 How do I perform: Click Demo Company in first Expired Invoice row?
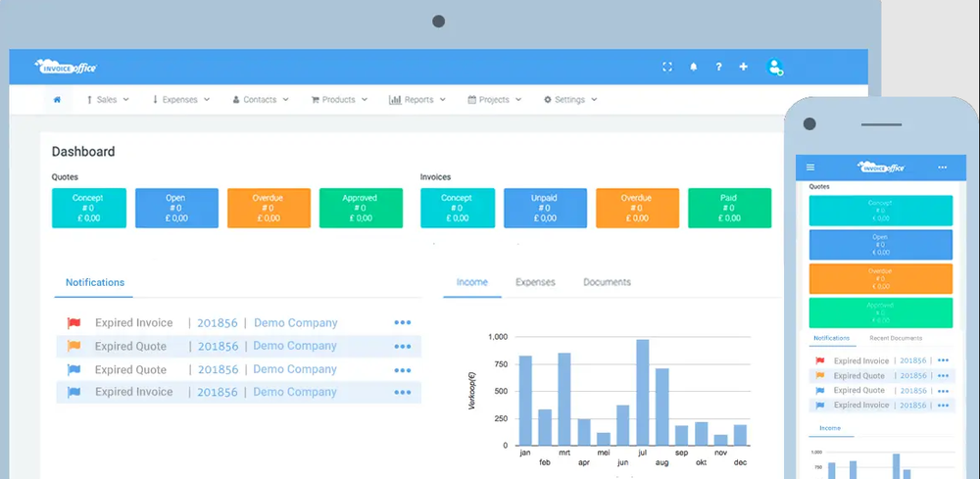coord(296,323)
